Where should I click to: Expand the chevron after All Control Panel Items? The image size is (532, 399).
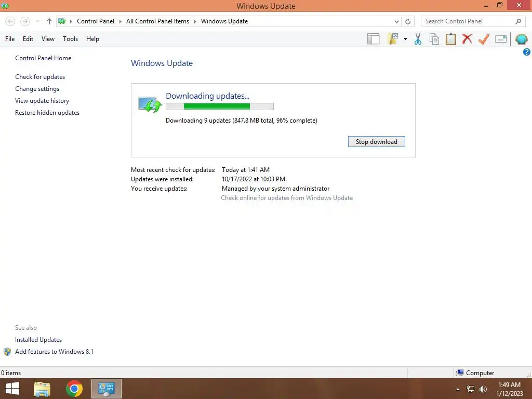pyautogui.click(x=195, y=21)
